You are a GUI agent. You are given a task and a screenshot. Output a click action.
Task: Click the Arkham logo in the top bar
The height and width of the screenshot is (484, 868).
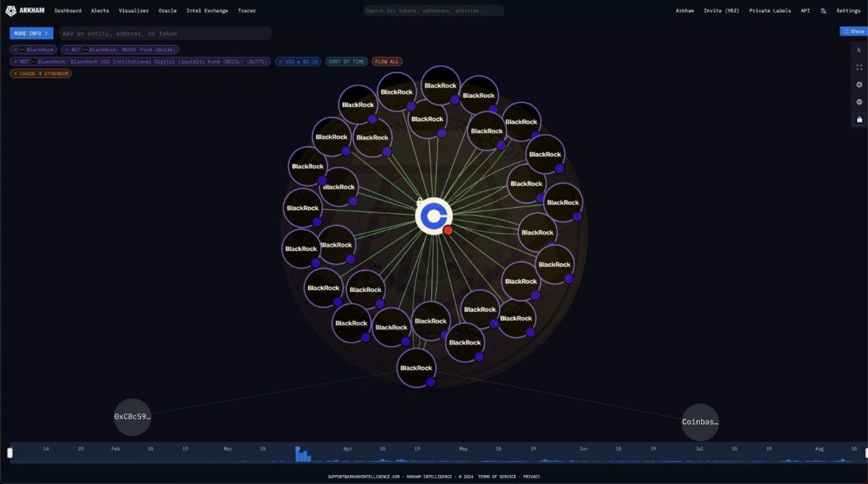tap(25, 10)
